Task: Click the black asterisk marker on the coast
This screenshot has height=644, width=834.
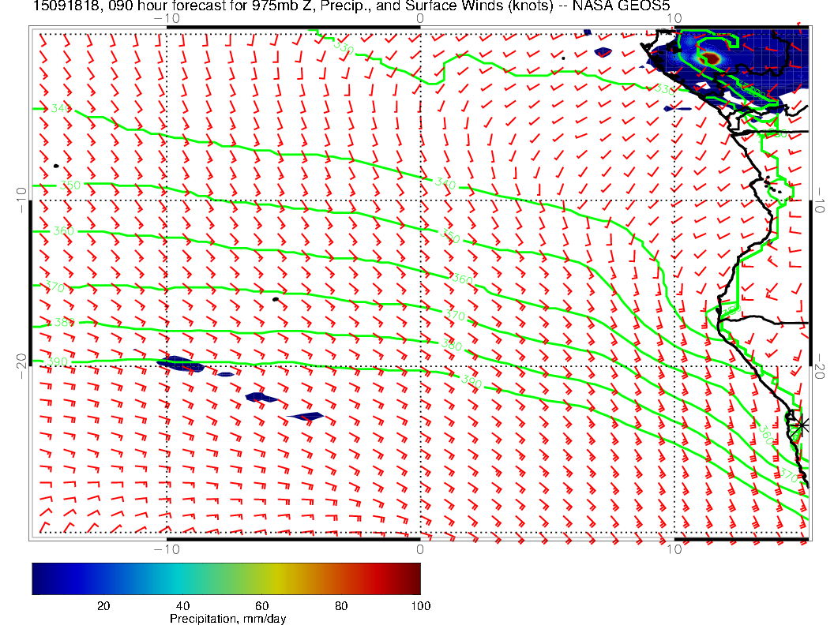Action: [802, 425]
